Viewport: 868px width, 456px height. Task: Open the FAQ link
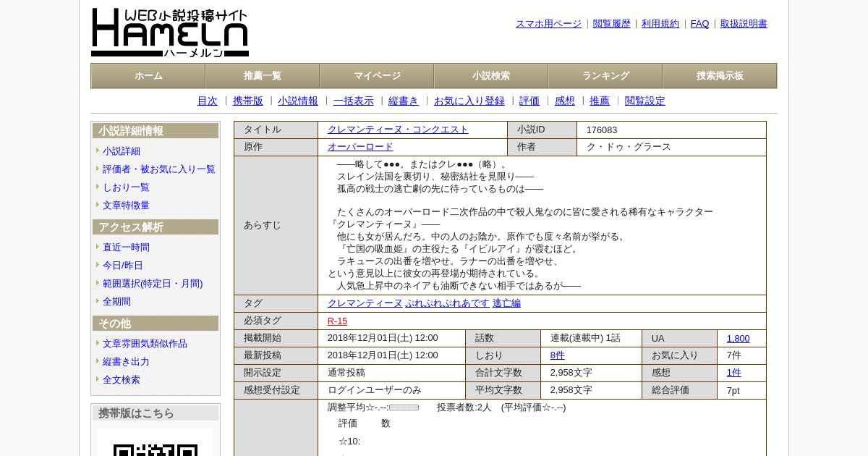click(x=700, y=24)
